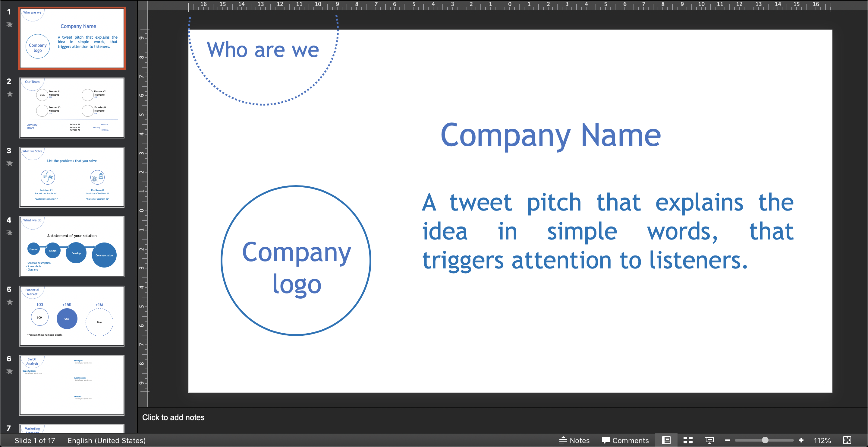Switch to Slide Sorter view icon
Screen dimensions: 868x447
point(688,440)
